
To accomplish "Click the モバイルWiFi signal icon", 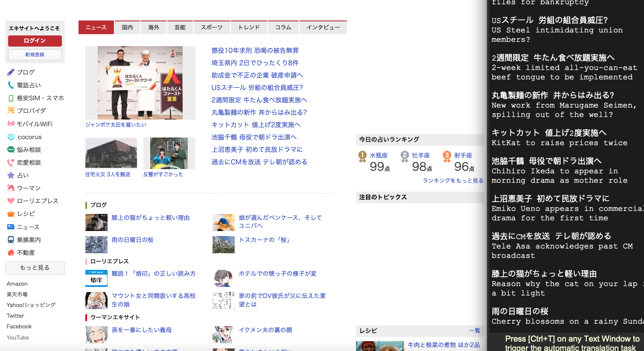I will (x=11, y=124).
